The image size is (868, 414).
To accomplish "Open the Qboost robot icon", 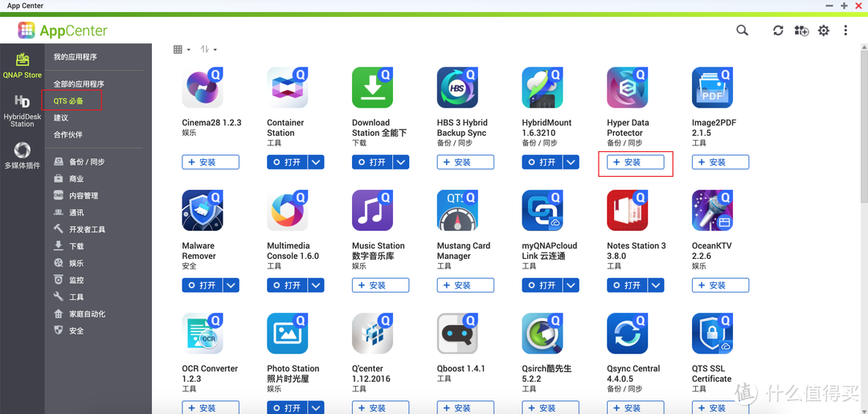I will pyautogui.click(x=457, y=333).
